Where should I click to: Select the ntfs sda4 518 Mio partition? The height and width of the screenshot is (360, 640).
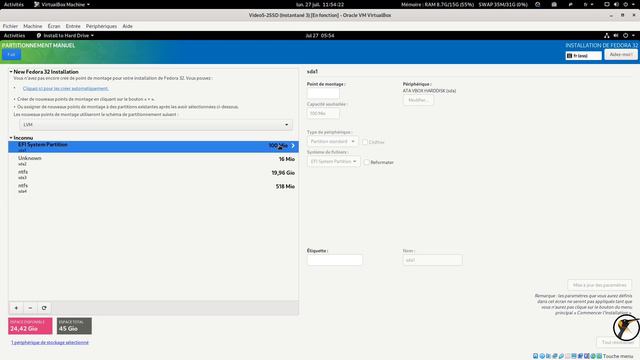click(x=153, y=188)
